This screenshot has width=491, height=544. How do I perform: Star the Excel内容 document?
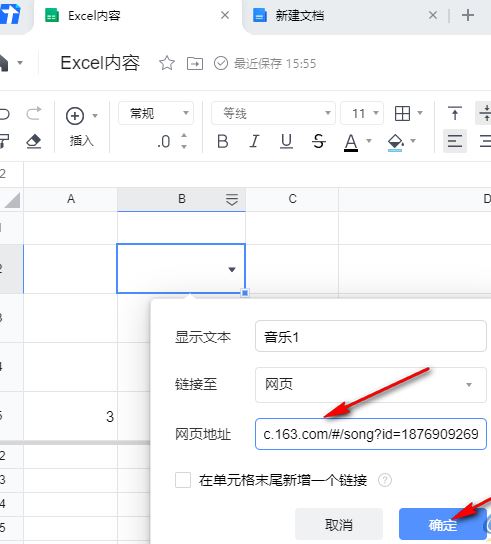click(167, 63)
